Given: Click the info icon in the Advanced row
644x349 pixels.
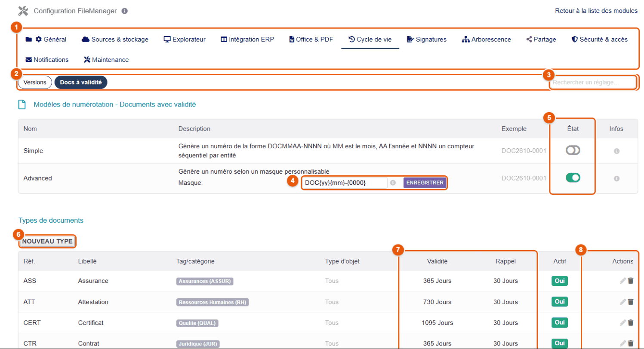Looking at the screenshot, I should tap(616, 178).
